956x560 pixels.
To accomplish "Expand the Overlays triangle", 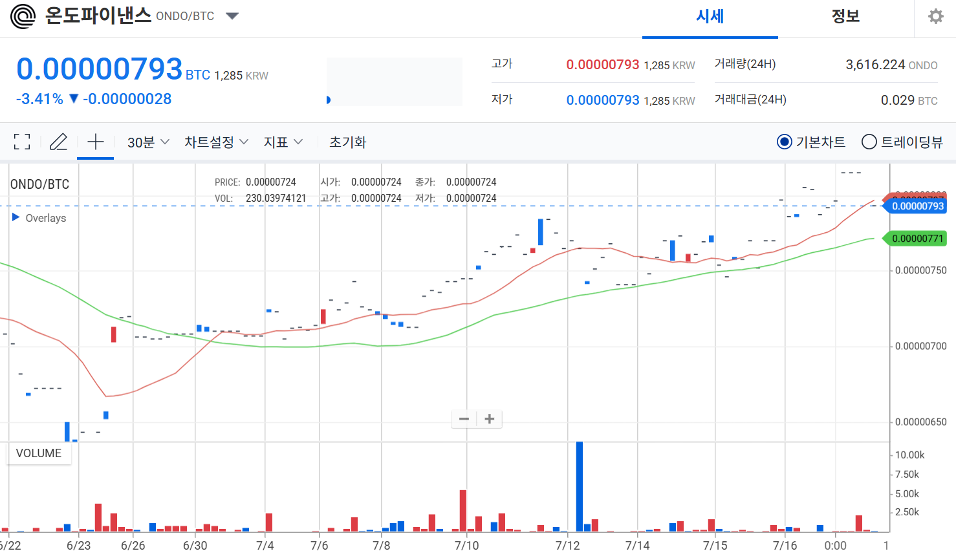I will [x=16, y=217].
